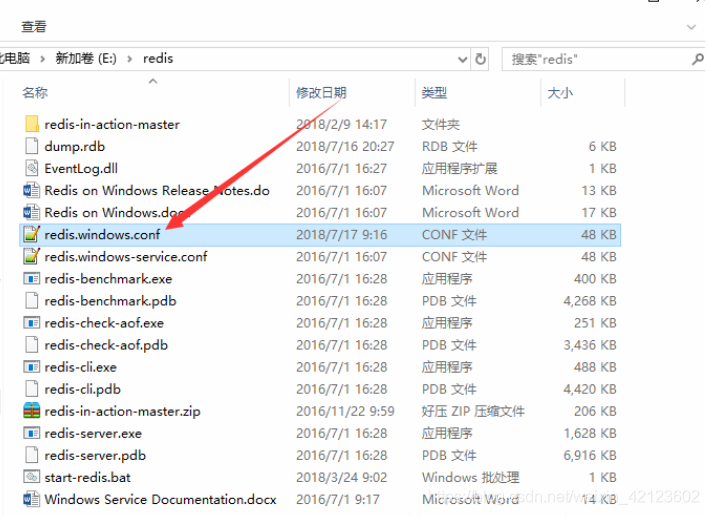Screen dimensions: 709x515
Task: Sort files by the 类型 column
Action: [434, 93]
